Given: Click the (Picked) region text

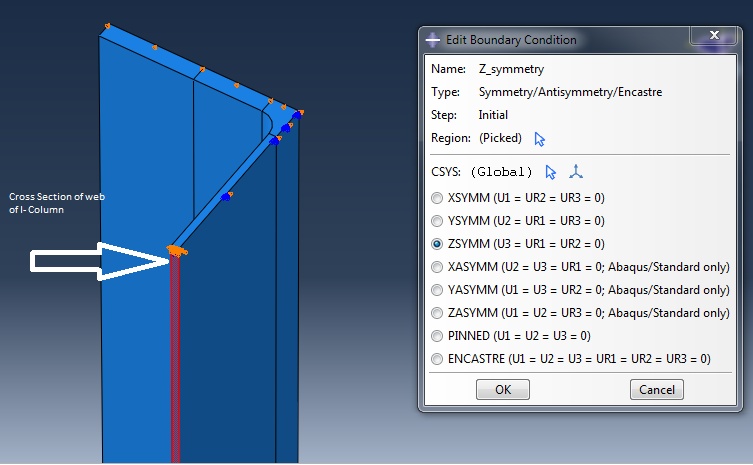Looking at the screenshot, I should click(500, 138).
